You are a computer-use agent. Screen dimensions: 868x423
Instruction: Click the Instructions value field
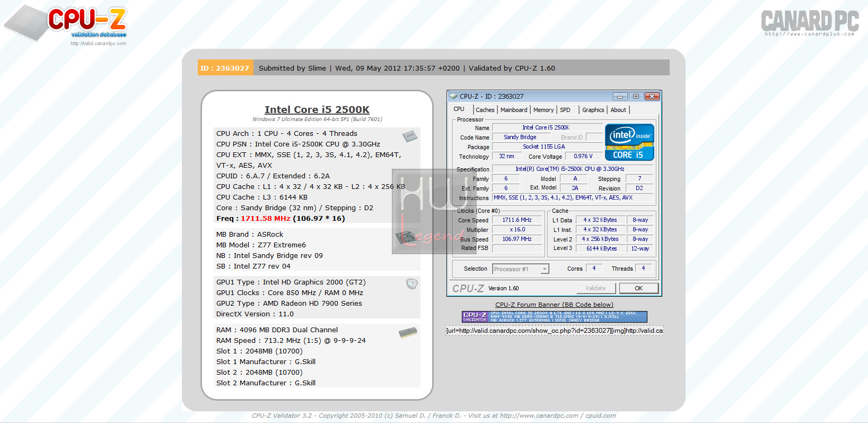[x=573, y=197]
